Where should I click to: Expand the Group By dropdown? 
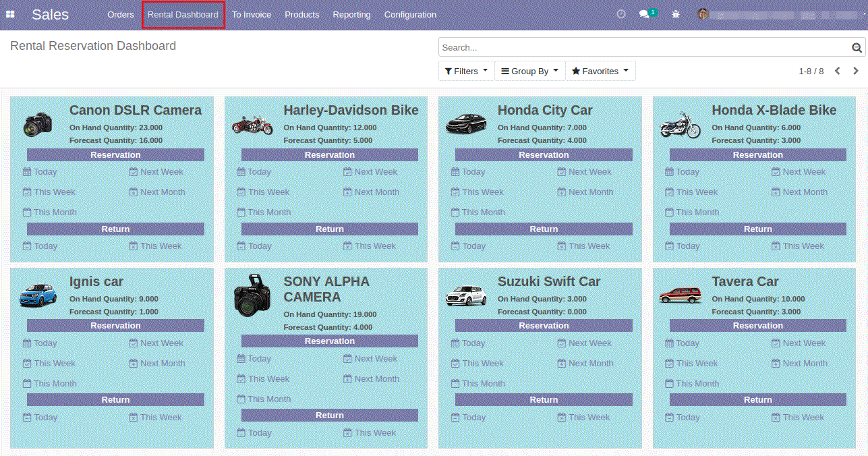click(530, 71)
